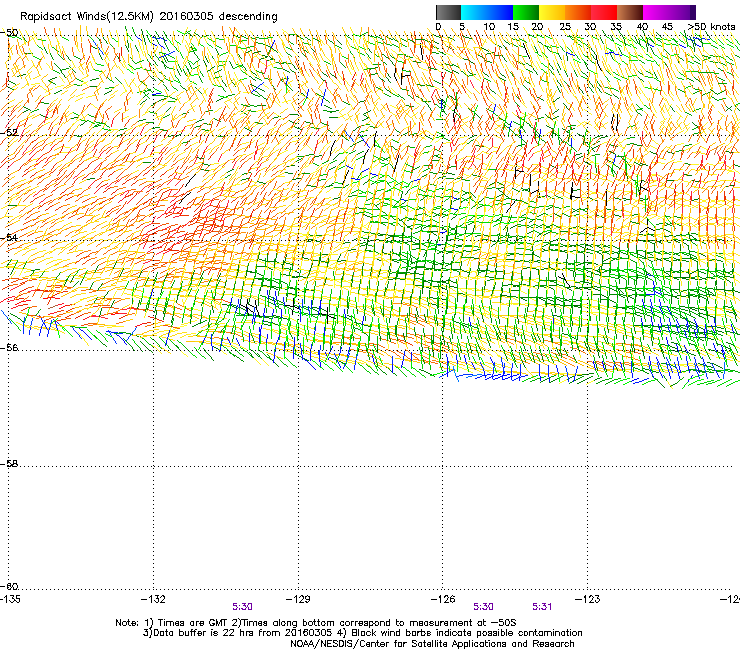Click the cyan segment of the speed legend
The height and width of the screenshot is (650, 740).
pos(474,12)
